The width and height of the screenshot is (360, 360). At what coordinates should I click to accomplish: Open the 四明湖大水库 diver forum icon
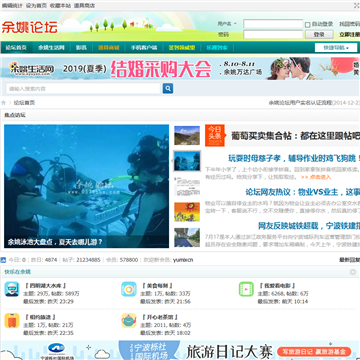(12, 289)
